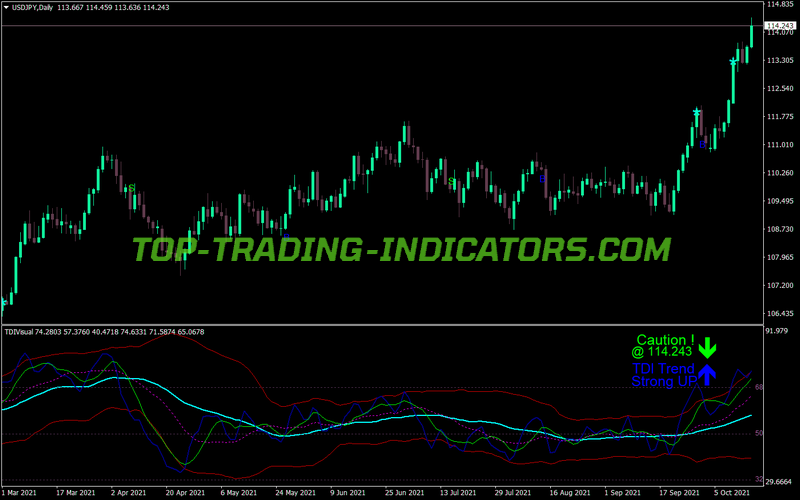Click the 106.435 price axis label
Screen dimensions: 800x500
[780, 314]
